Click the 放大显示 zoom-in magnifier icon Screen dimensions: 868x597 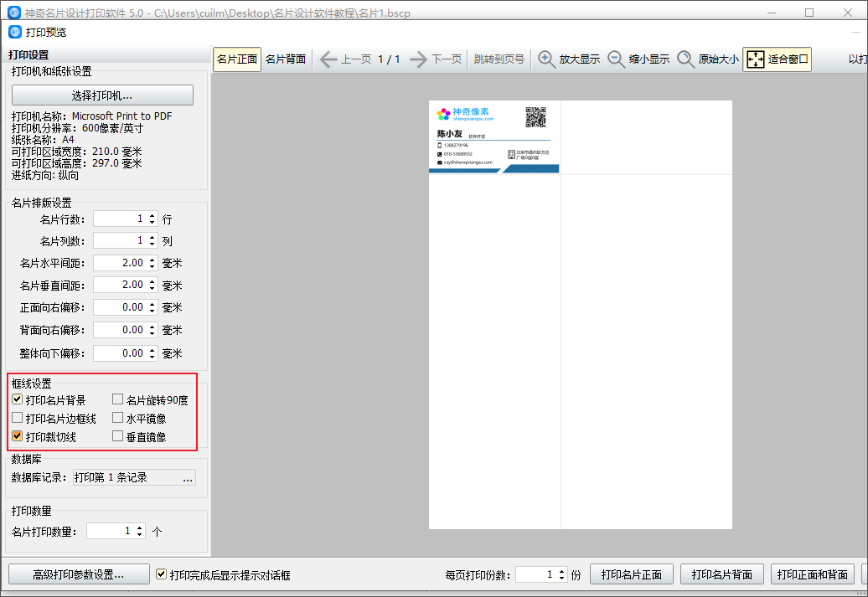click(546, 59)
